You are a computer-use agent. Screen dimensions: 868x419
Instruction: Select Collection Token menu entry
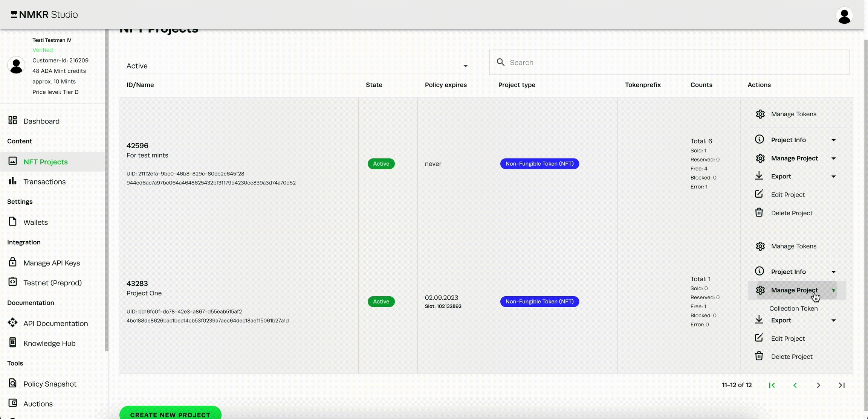point(793,308)
